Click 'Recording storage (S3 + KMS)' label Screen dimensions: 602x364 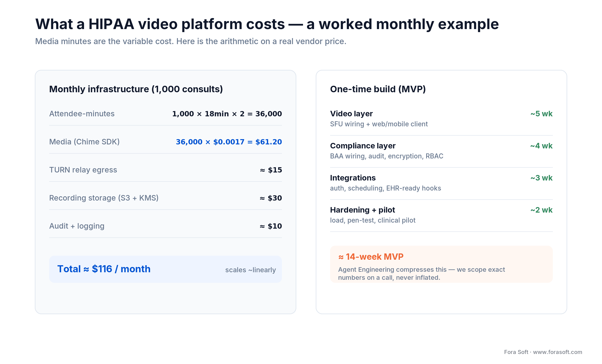point(104,198)
